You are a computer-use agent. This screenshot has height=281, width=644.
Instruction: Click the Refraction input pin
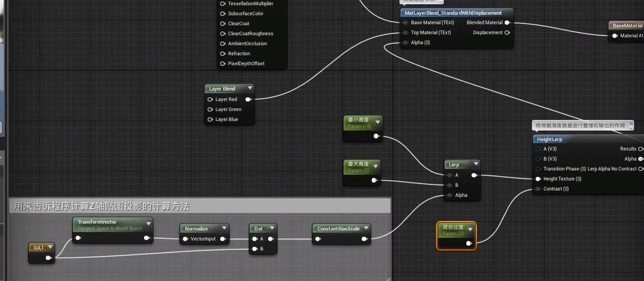pyautogui.click(x=223, y=54)
